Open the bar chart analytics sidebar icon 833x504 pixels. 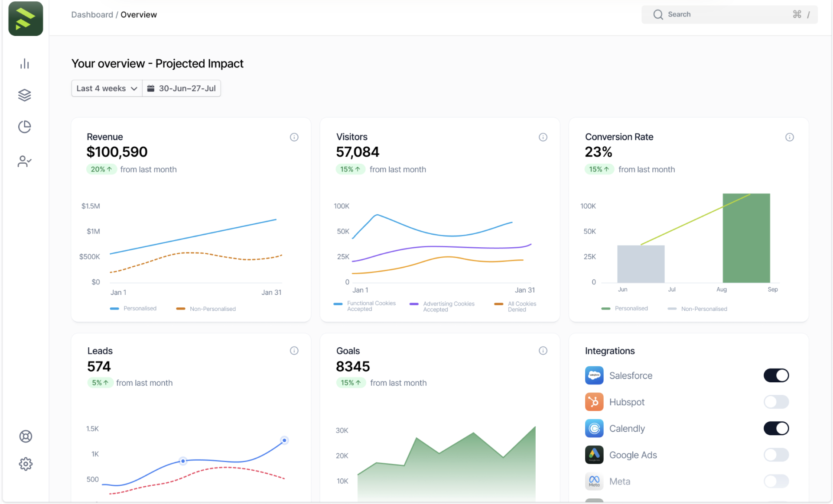coord(25,64)
